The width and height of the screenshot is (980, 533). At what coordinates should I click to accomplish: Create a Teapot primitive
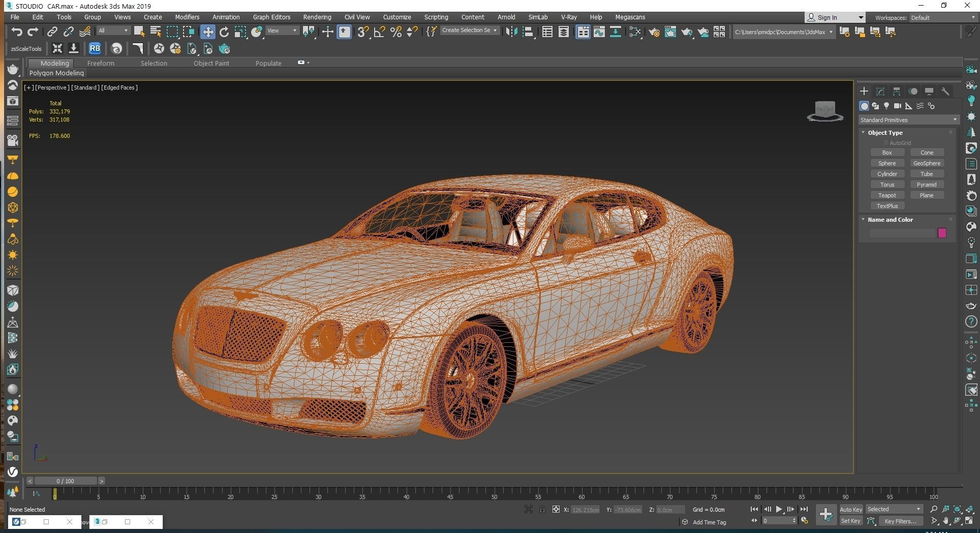[x=887, y=195]
